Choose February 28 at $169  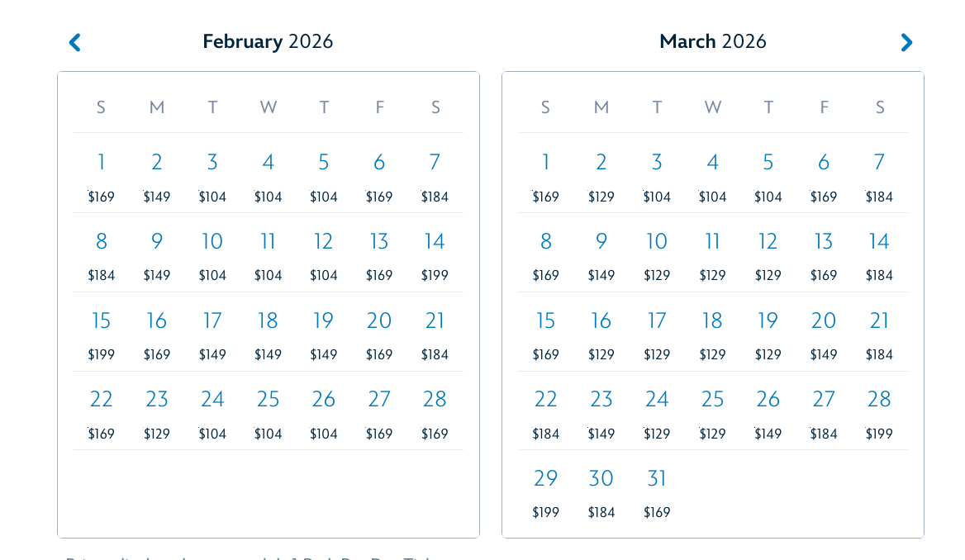pyautogui.click(x=435, y=411)
